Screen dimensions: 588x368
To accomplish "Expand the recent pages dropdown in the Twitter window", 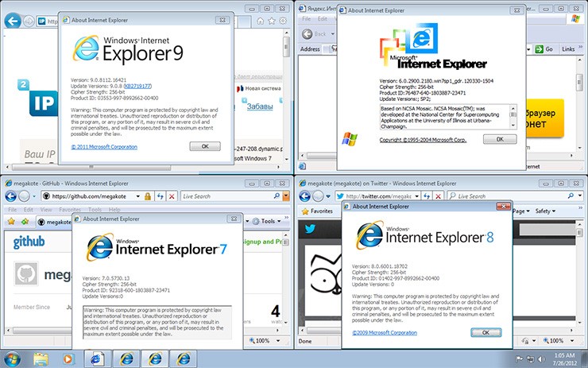I will (327, 196).
